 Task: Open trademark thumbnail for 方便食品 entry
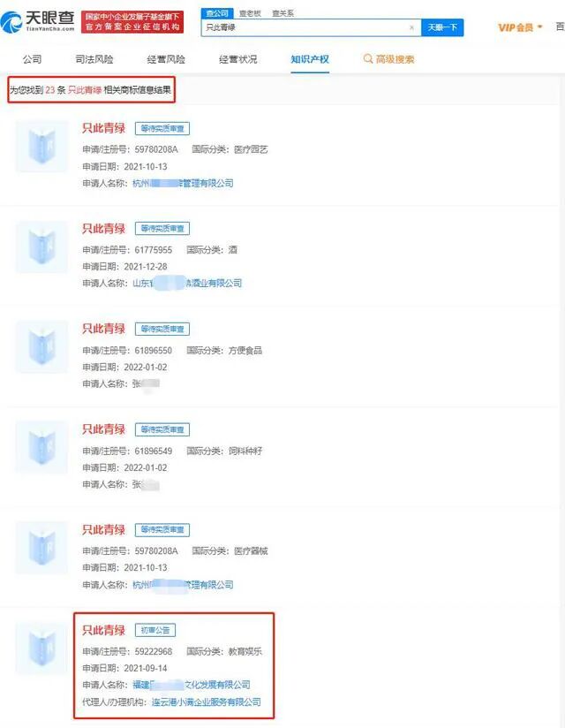coord(41,347)
